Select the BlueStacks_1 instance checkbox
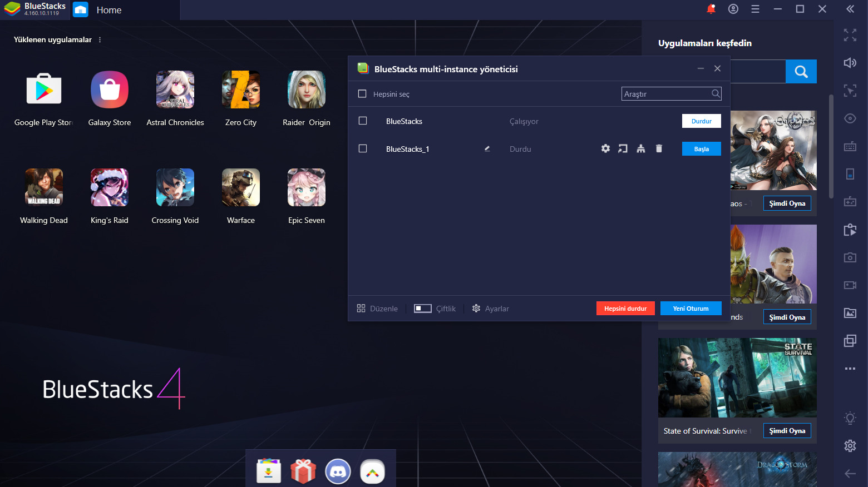Screen dimensions: 868x487 point(363,148)
